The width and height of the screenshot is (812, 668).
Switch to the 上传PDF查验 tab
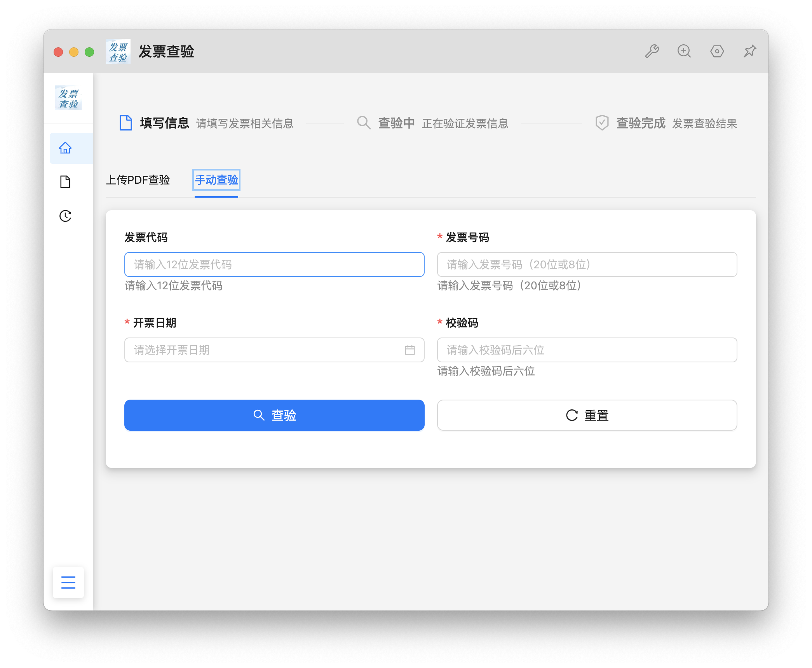point(138,180)
